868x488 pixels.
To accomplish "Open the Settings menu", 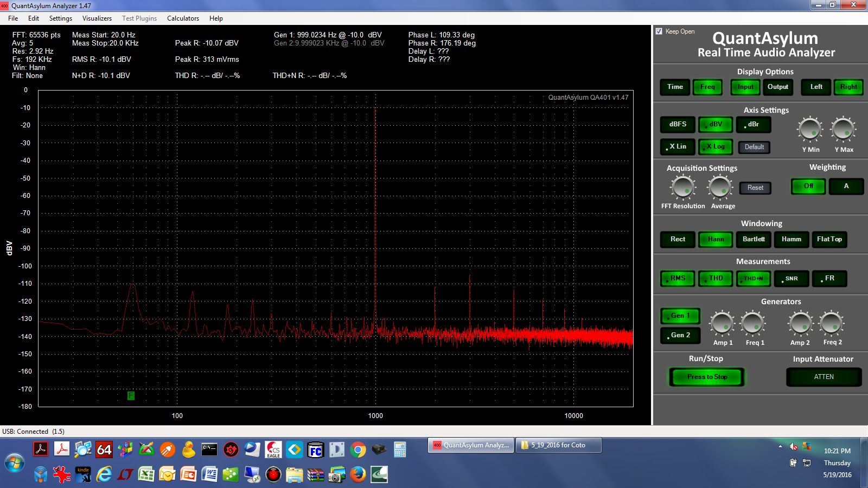I will [61, 18].
